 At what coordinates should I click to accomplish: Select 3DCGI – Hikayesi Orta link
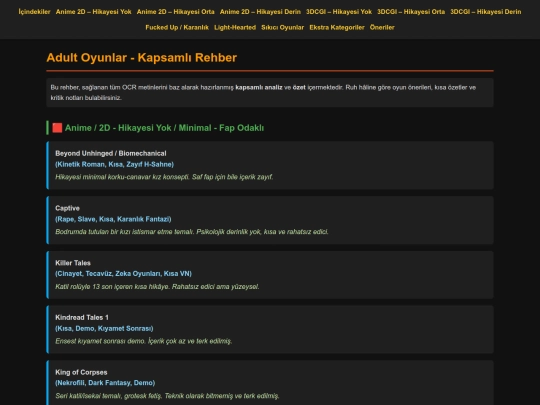(x=411, y=12)
